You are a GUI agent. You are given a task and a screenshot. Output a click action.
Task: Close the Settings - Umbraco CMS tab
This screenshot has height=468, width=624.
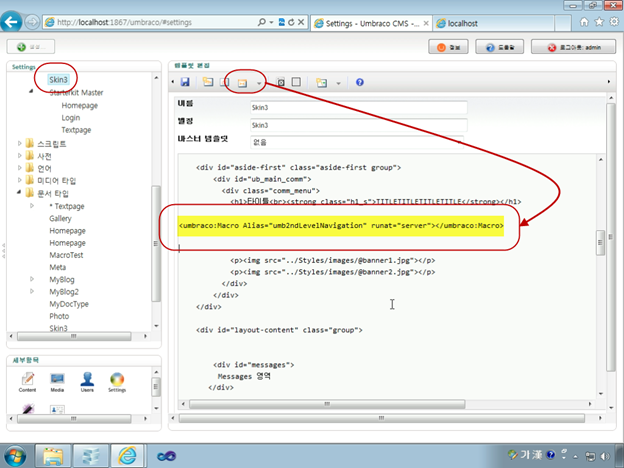(426, 23)
